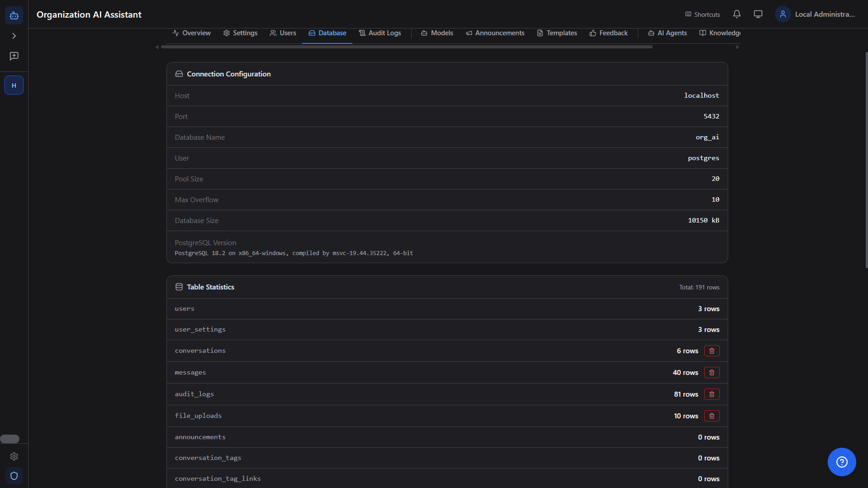868x488 pixels.
Task: Open Shortcuts in the top bar
Action: (x=702, y=14)
